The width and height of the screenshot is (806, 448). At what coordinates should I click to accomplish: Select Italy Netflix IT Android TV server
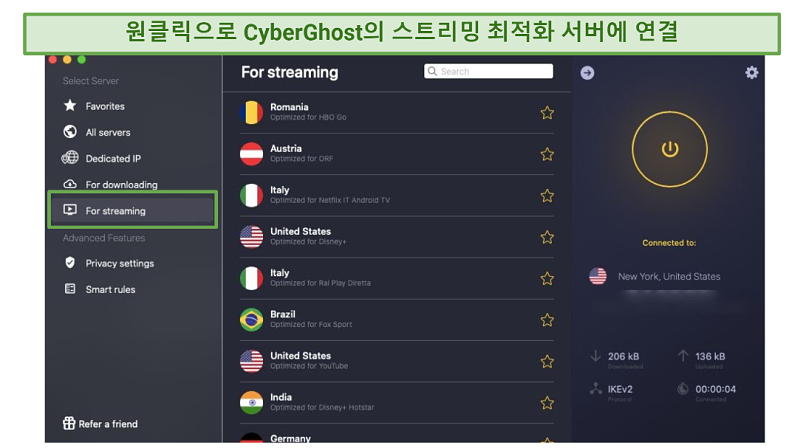coord(397,195)
